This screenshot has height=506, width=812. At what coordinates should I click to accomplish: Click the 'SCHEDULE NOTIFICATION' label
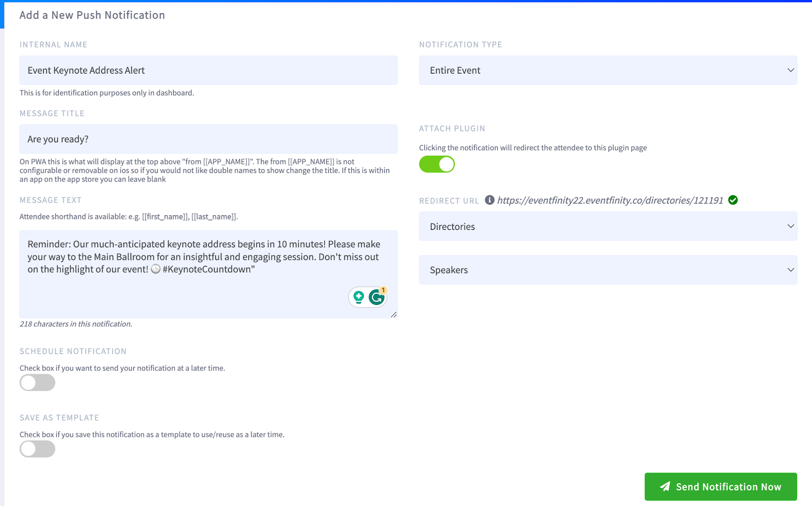coord(73,351)
